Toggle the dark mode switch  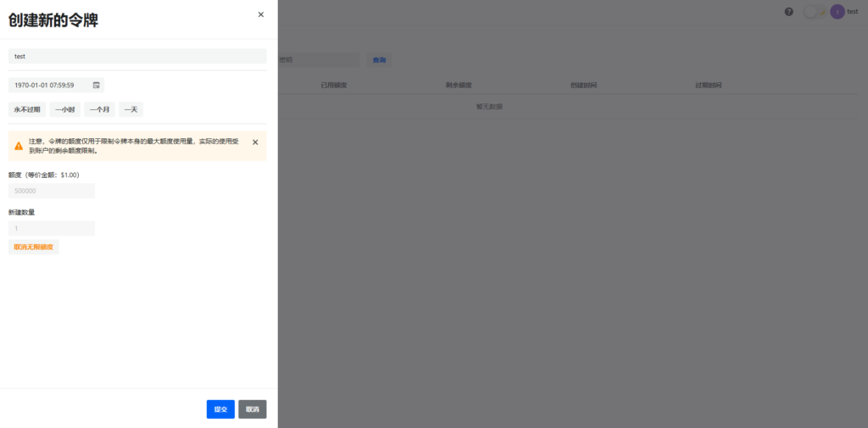tap(815, 12)
